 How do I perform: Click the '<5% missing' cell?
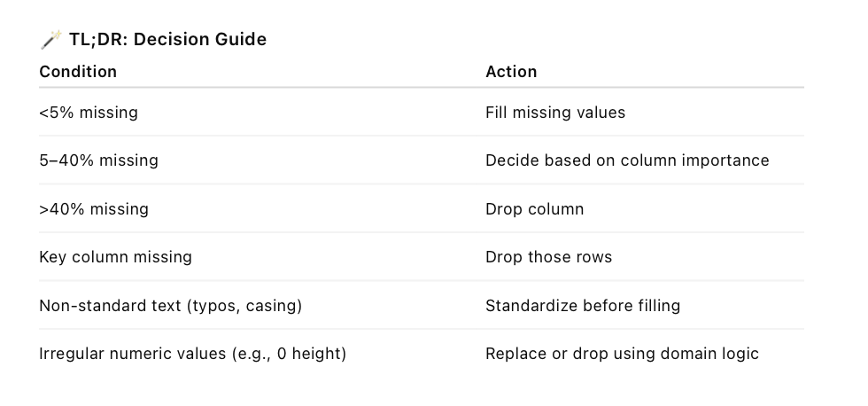(x=89, y=113)
